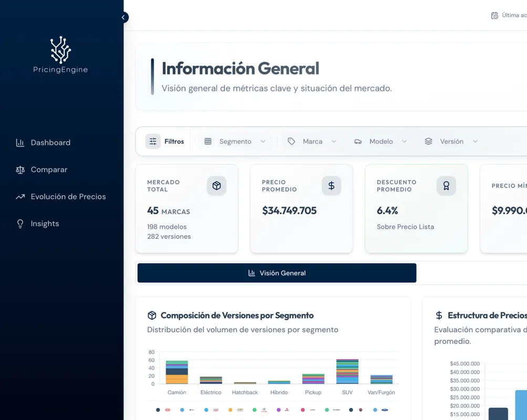Click the 'Hatchback' axis label
This screenshot has width=527, height=420.
pyautogui.click(x=245, y=393)
